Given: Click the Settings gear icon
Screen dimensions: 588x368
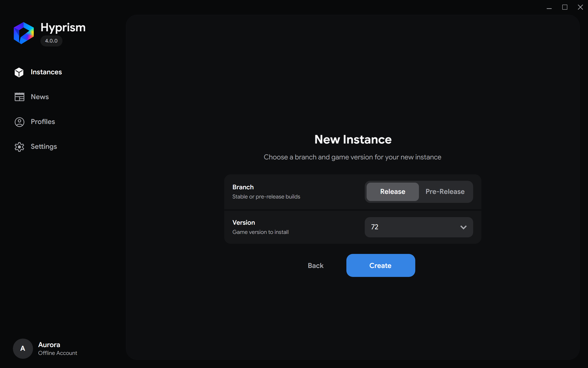Looking at the screenshot, I should [20, 147].
